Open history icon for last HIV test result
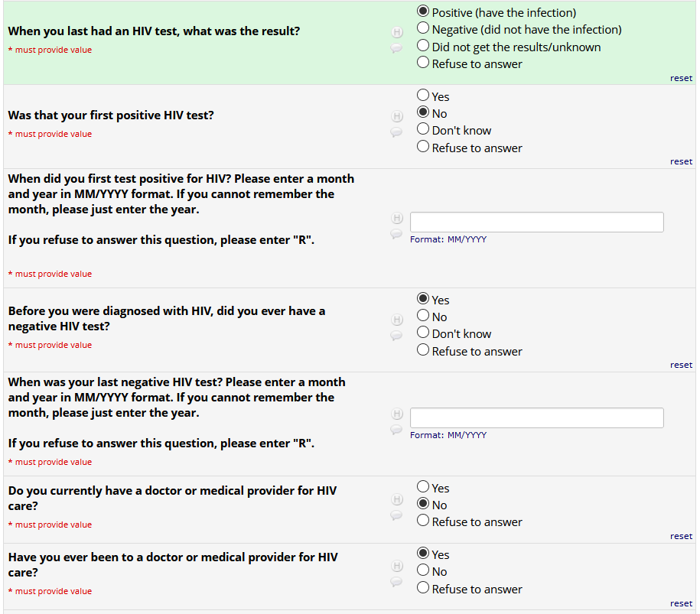The height and width of the screenshot is (614, 700). (x=396, y=33)
